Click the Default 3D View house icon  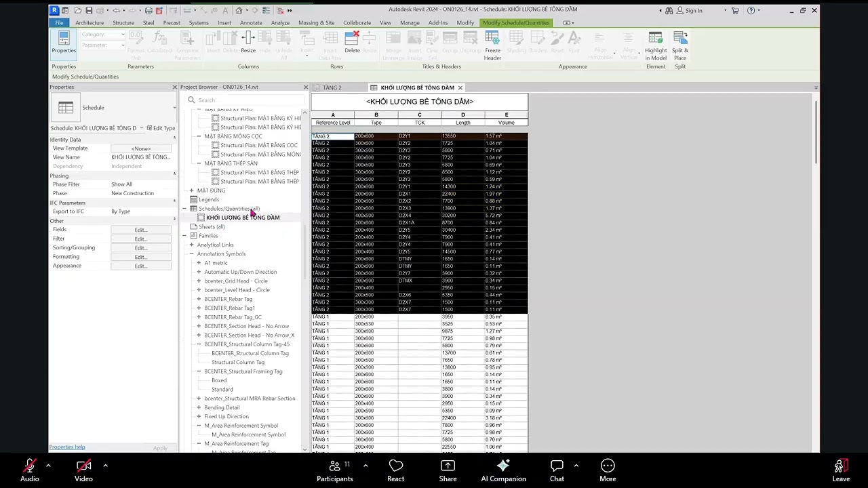click(x=239, y=10)
